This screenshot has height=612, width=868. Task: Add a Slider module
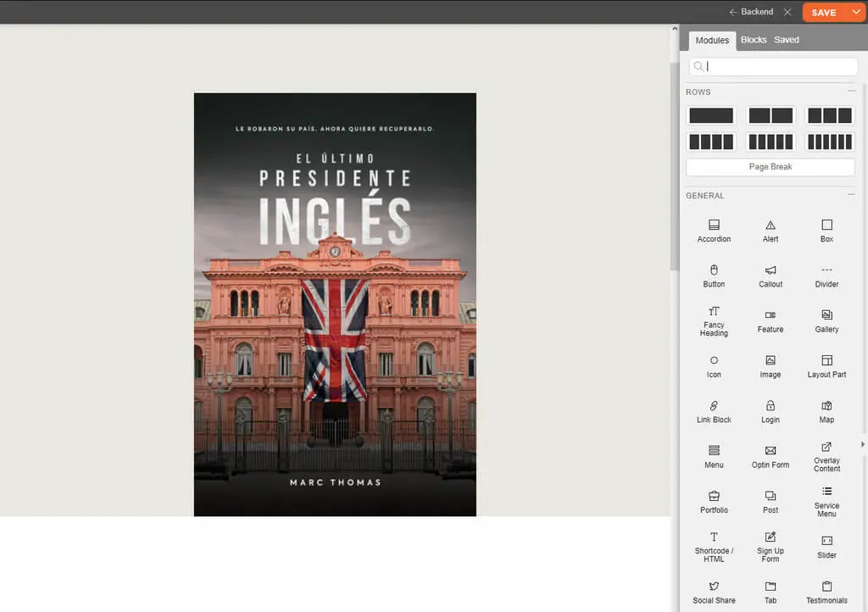(x=826, y=548)
